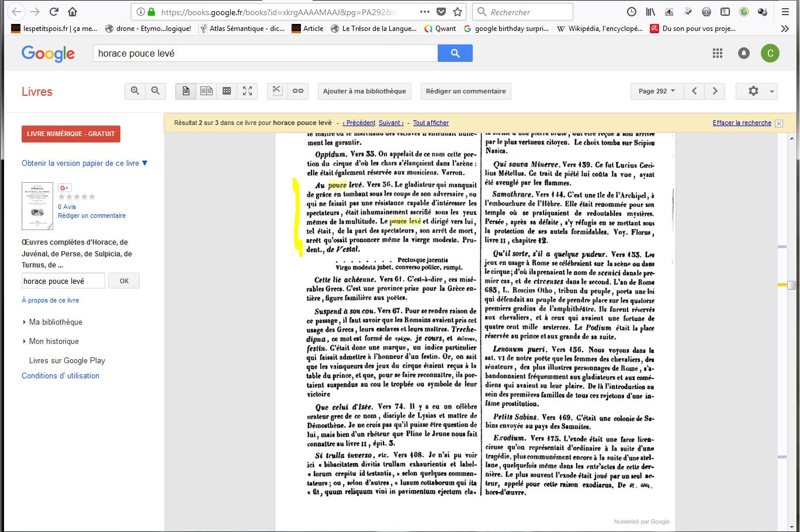The image size is (800, 532).
Task: Switch to single page view
Action: (186, 91)
